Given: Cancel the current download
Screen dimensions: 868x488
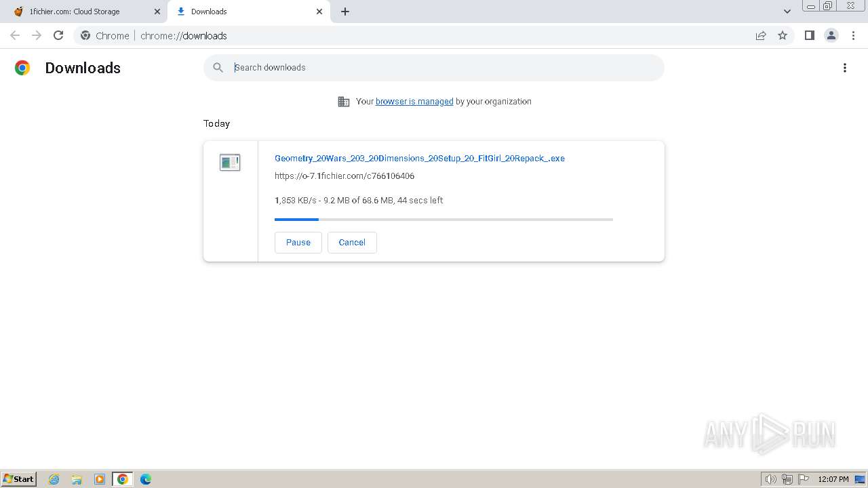Looking at the screenshot, I should click(352, 243).
